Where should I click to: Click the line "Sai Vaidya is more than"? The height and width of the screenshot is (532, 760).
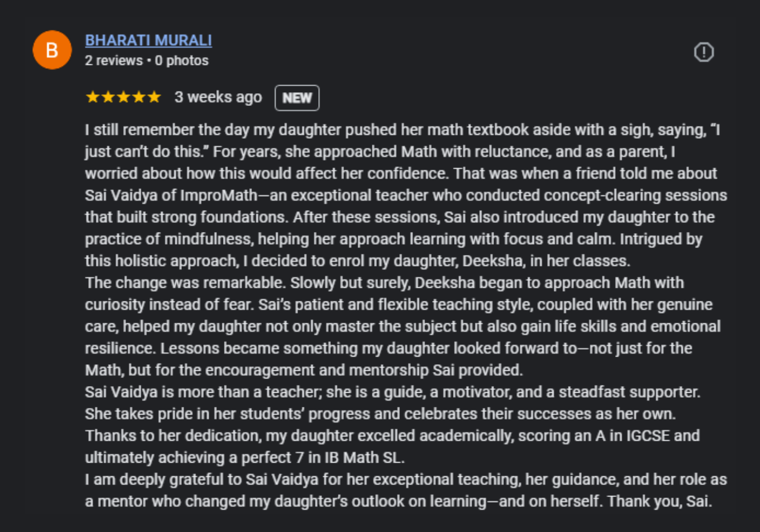tap(392, 392)
